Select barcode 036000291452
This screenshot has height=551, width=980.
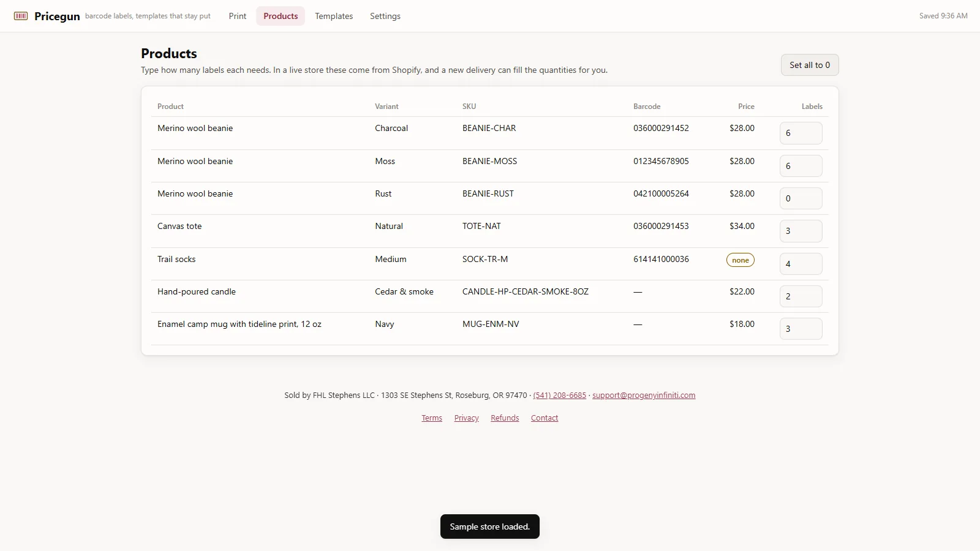pos(661,129)
